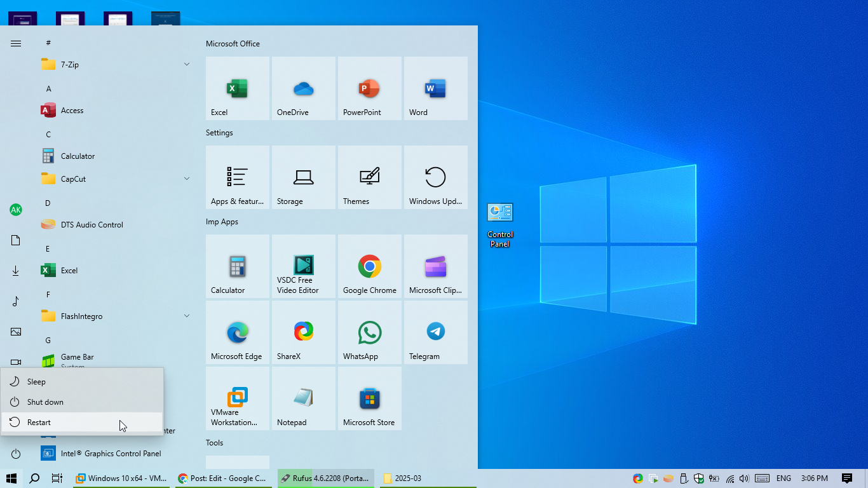Click the 'C' letter header in app list
Image resolution: width=868 pixels, height=488 pixels.
tap(48, 134)
